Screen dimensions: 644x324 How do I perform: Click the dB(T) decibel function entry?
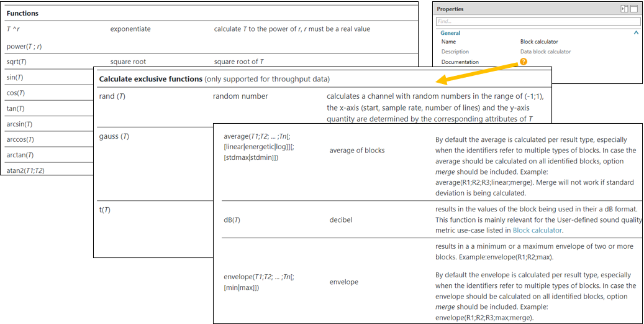(x=232, y=220)
